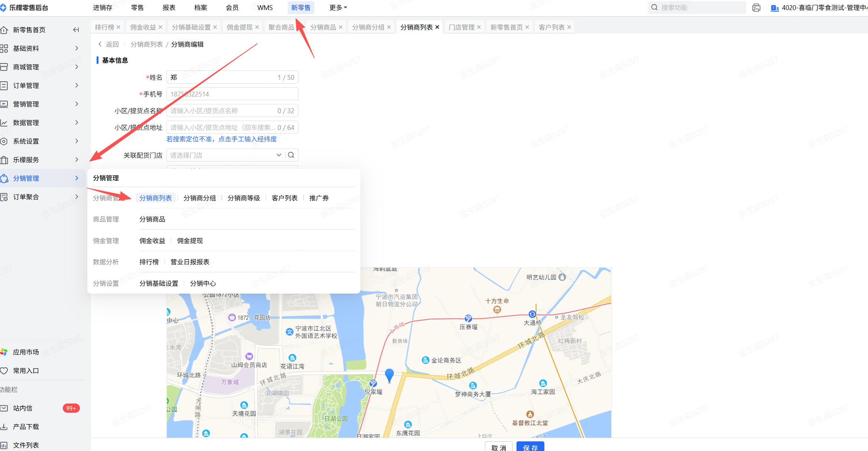Viewport: 868px width, 451px height.
Task: Open 佣金提现 in the flyout menu
Action: [x=190, y=241]
